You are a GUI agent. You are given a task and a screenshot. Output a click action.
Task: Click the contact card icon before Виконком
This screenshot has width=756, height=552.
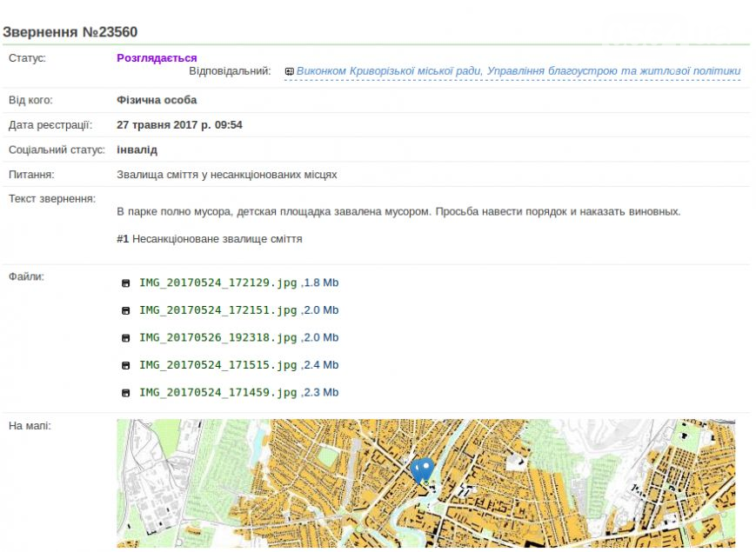[290, 71]
